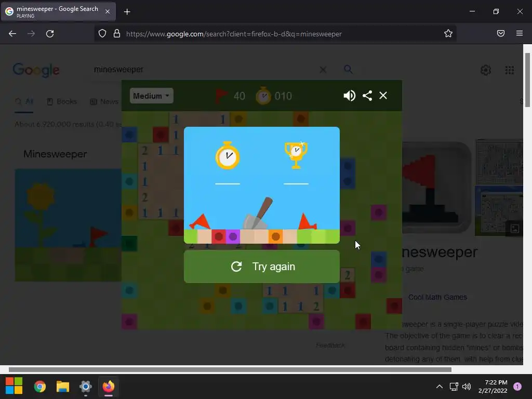Close the minesweeper Google Search tab
The height and width of the screenshot is (399, 532).
[107, 11]
